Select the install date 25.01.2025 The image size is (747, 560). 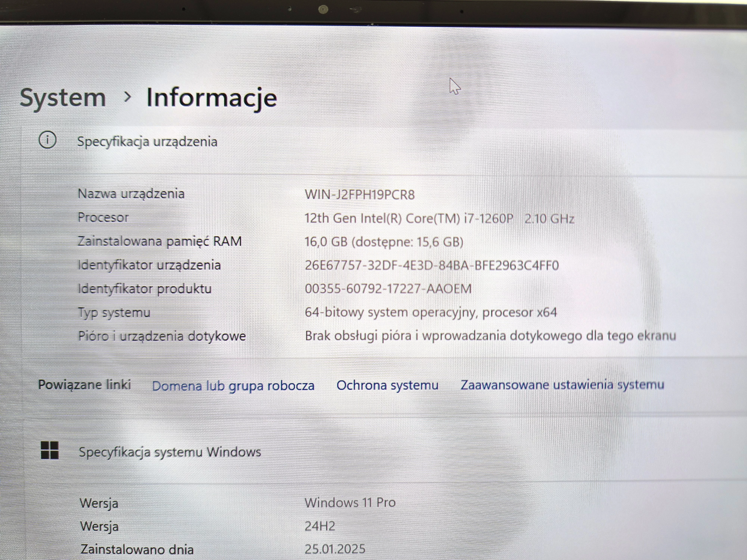[335, 549]
